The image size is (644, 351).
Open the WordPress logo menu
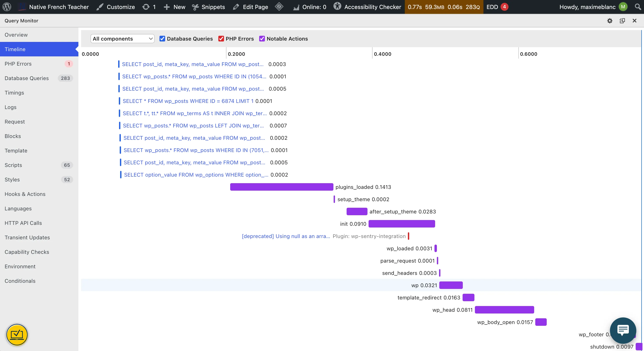click(x=7, y=7)
